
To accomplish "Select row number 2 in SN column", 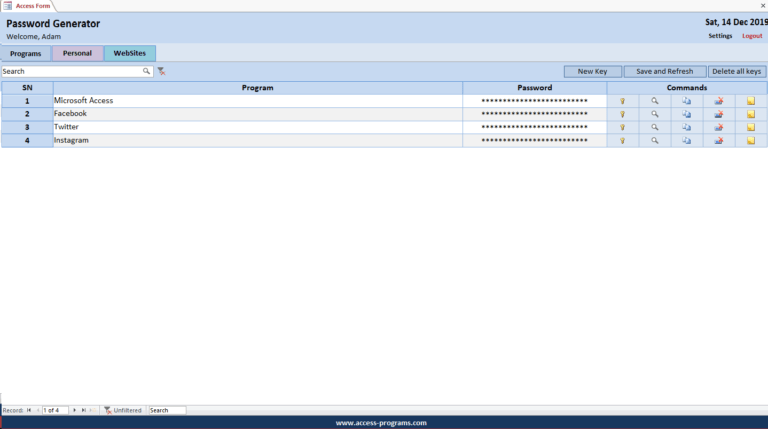I will click(27, 114).
